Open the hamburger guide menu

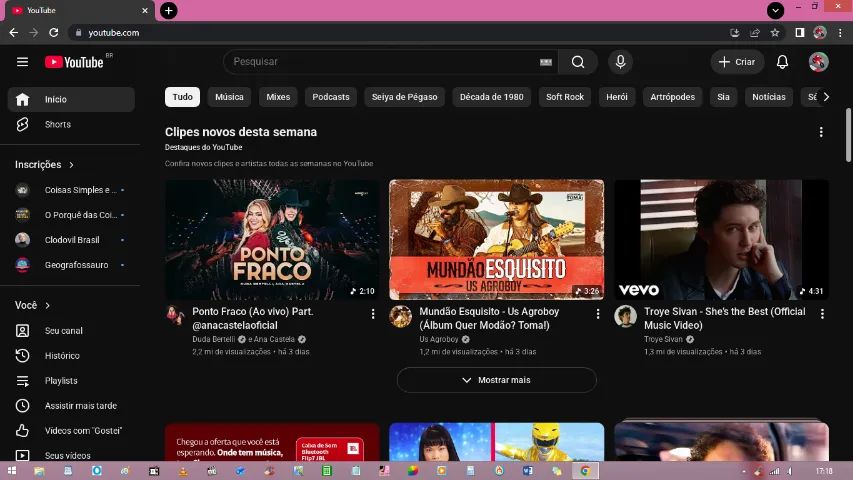click(22, 62)
